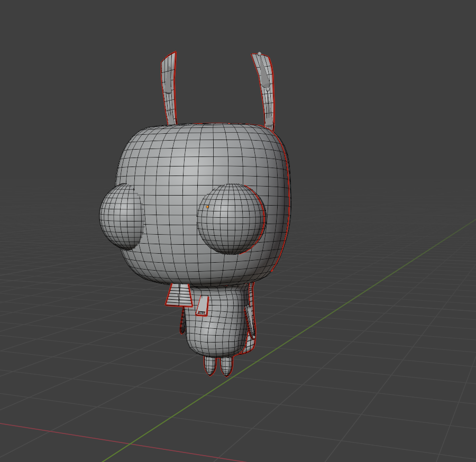Select the foot nearest the green axis line
Image resolution: width=476 pixels, height=462 pixels.
click(226, 366)
